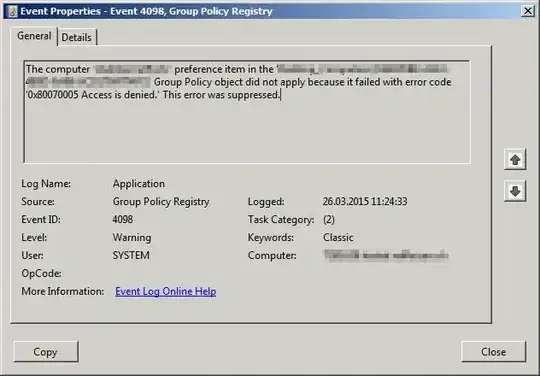This screenshot has width=540, height=376.
Task: Close window using title bar X
Action: coord(528,11)
